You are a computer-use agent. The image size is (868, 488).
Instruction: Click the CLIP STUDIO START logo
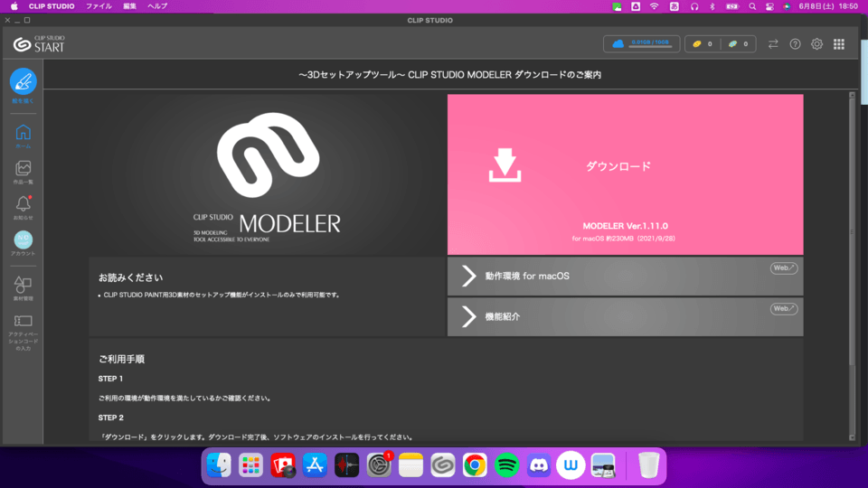39,43
